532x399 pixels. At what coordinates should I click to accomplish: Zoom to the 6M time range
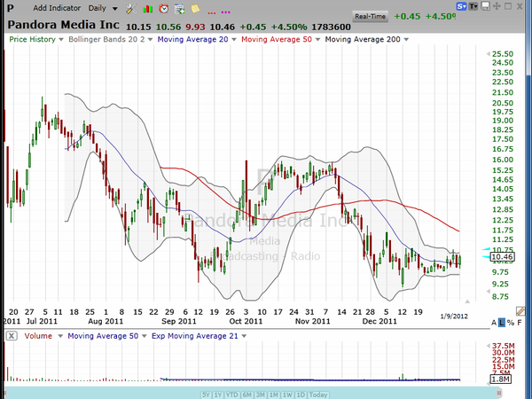[x=247, y=395]
